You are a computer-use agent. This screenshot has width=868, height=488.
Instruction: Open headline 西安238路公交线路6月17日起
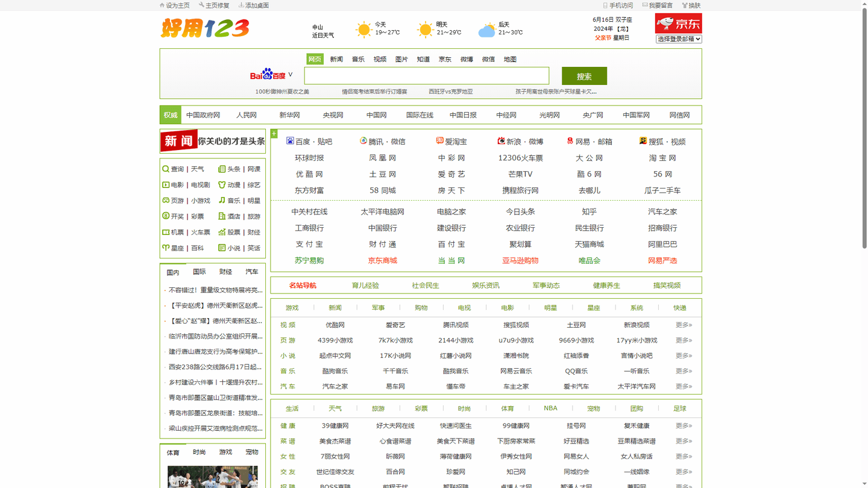click(215, 367)
